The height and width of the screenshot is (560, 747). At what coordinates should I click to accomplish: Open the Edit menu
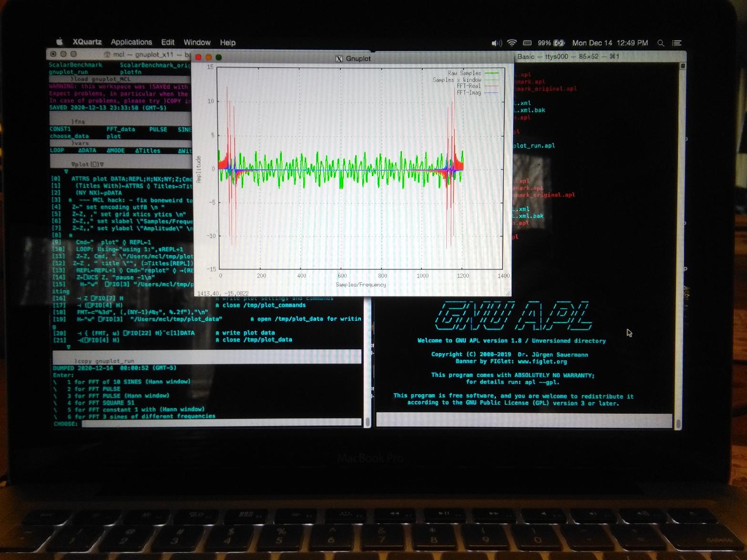coord(168,42)
